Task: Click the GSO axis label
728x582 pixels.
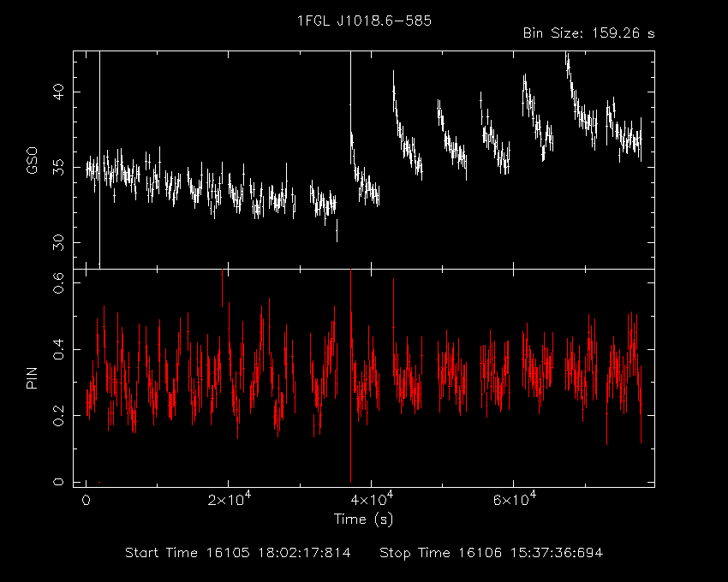Action: click(x=32, y=160)
